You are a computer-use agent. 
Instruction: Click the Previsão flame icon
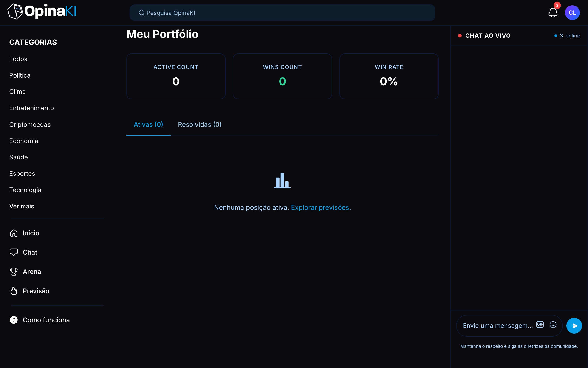[14, 291]
